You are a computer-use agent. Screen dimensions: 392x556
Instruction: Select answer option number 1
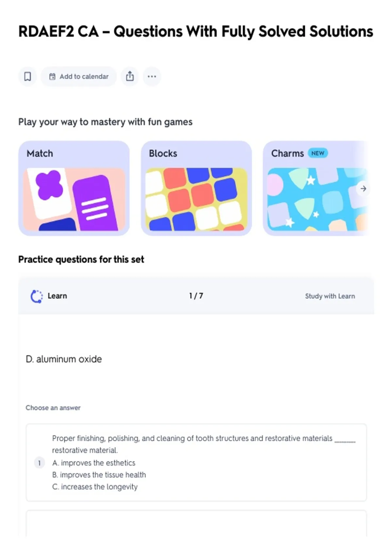pyautogui.click(x=196, y=462)
